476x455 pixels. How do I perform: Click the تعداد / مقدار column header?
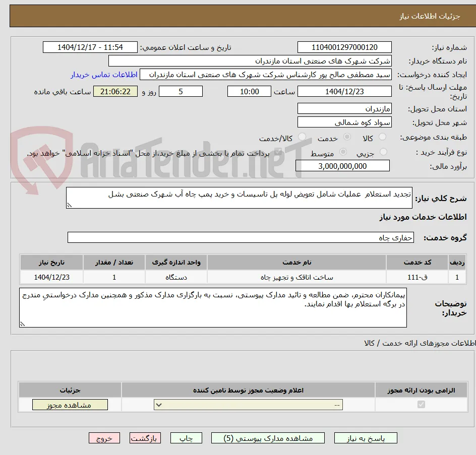(114, 263)
